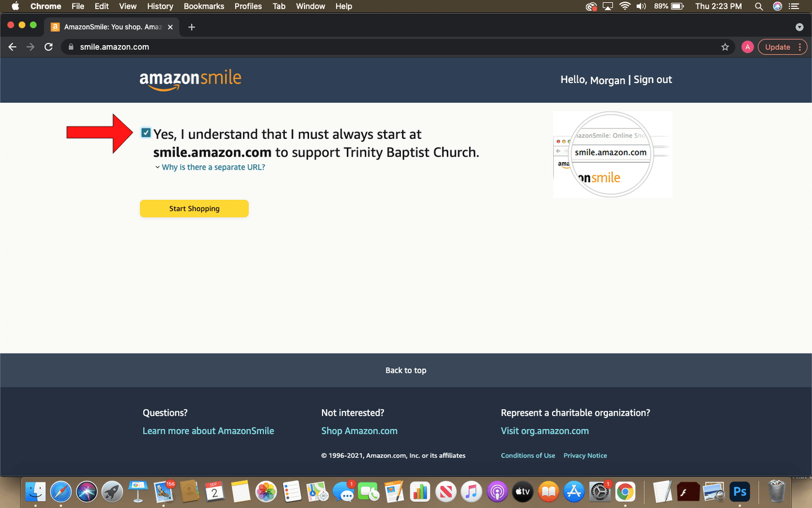
Task: Click the Siri icon in menu bar
Action: click(777, 6)
